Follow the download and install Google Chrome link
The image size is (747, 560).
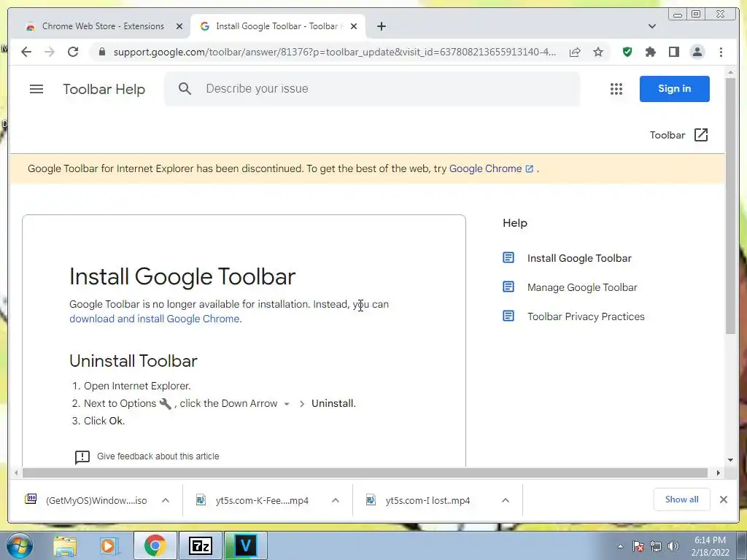pyautogui.click(x=156, y=319)
